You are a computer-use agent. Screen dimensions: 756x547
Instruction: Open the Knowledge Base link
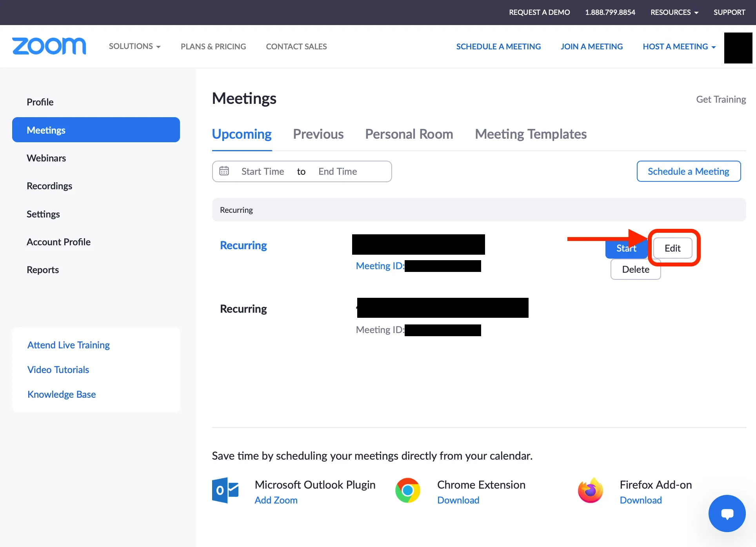coord(62,394)
